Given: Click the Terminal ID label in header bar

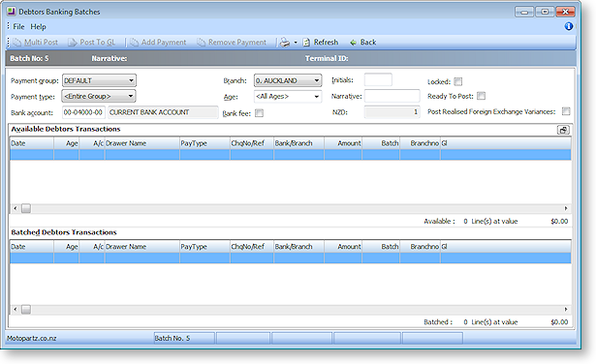Looking at the screenshot, I should [x=327, y=58].
